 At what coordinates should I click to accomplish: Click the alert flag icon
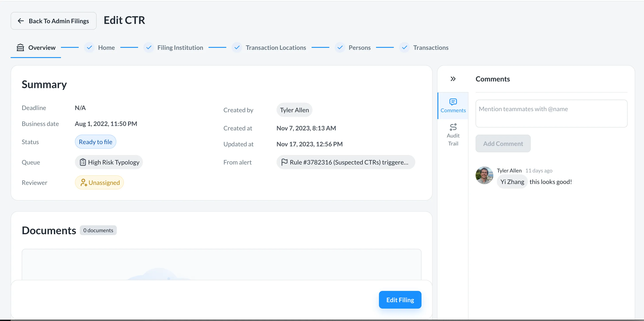(284, 162)
